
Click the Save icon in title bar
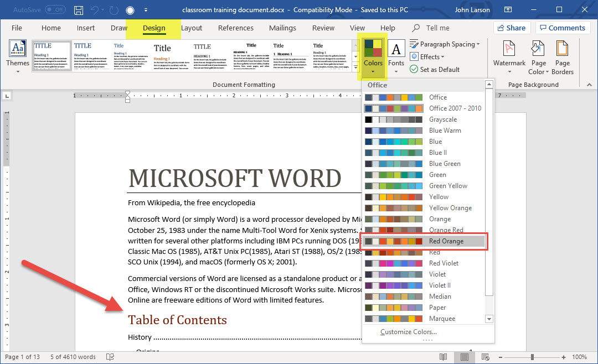click(x=79, y=10)
